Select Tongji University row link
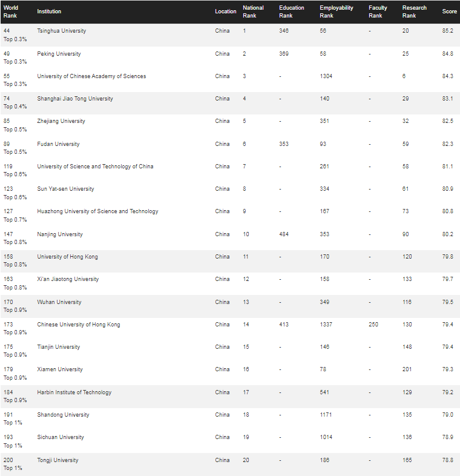This screenshot has width=460, height=476. [57, 460]
